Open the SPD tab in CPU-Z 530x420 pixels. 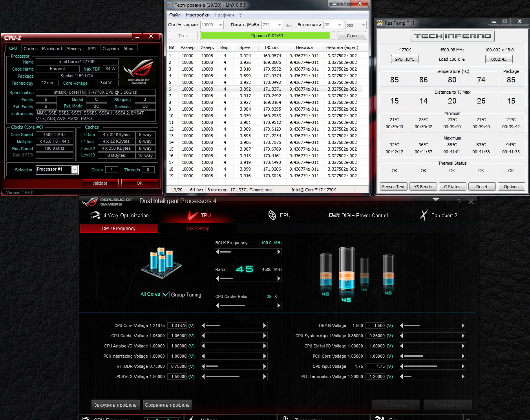tap(92, 49)
